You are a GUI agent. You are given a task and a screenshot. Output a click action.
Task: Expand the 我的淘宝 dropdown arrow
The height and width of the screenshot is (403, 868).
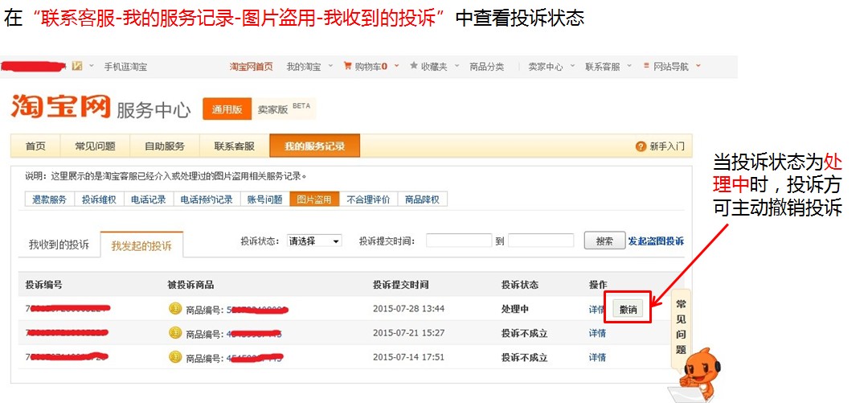coord(330,66)
